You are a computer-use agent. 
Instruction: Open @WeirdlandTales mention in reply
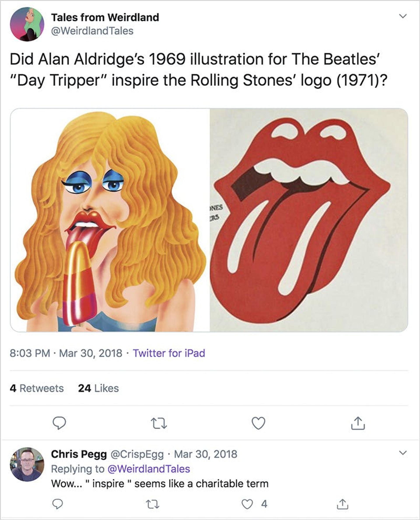tap(149, 469)
